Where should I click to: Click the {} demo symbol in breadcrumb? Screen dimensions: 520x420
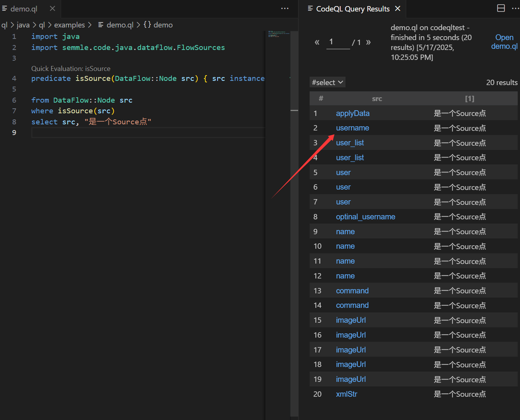[x=158, y=24]
